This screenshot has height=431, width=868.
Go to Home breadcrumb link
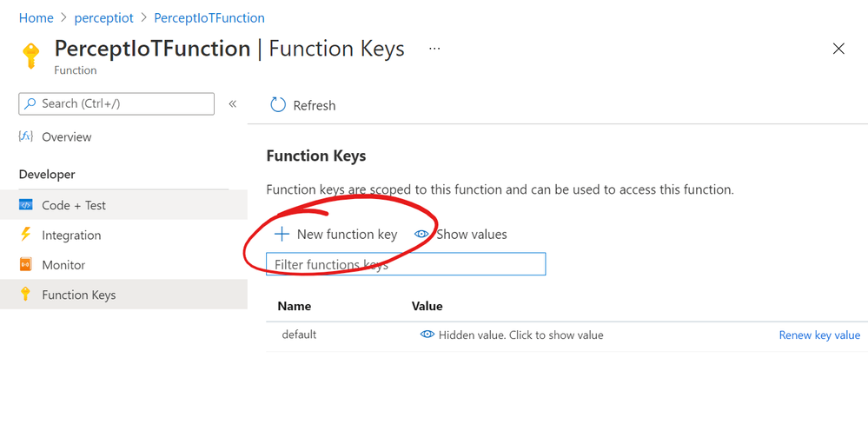click(x=36, y=17)
